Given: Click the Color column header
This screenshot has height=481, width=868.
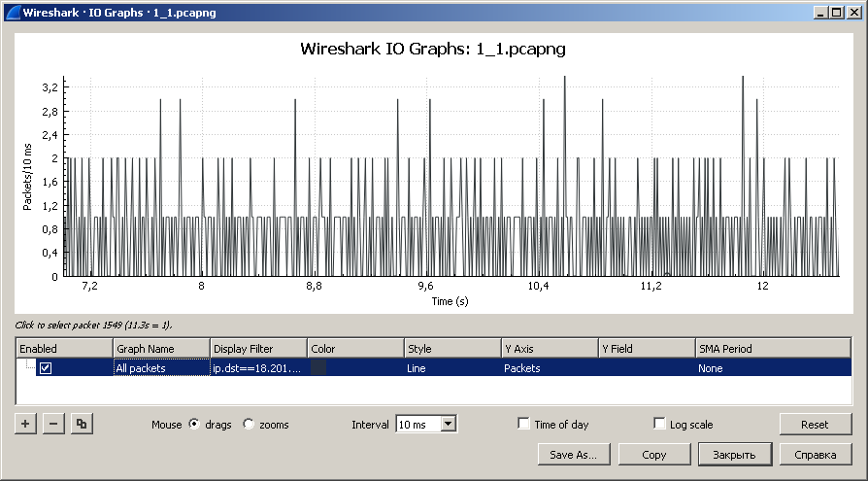Looking at the screenshot, I should click(x=356, y=349).
